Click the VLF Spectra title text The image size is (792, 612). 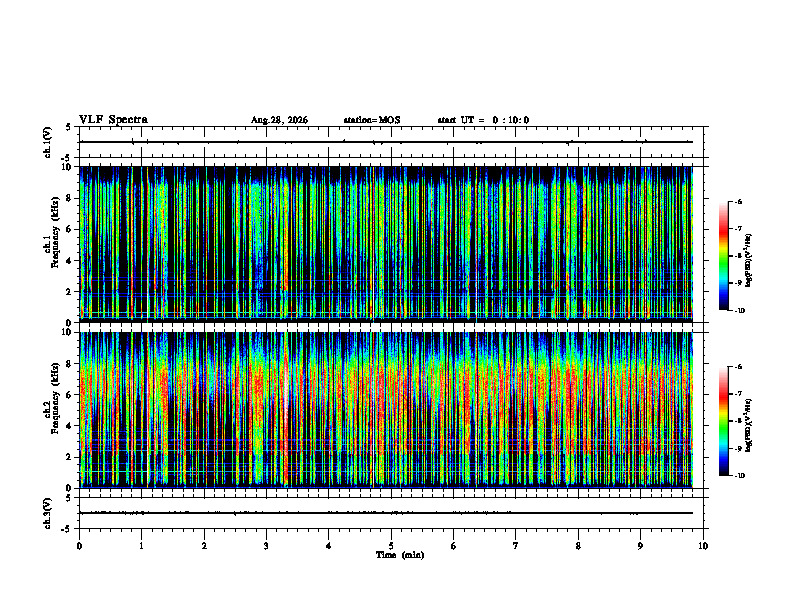tap(113, 120)
